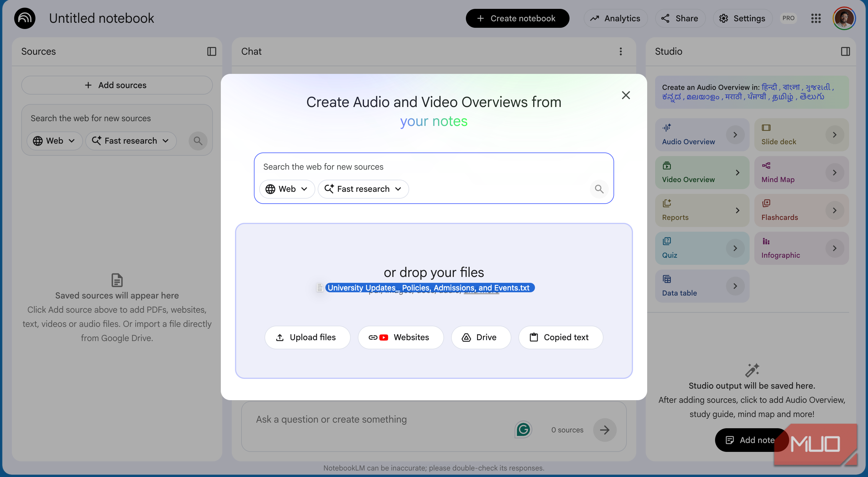Click the NotebookLM logo icon
The image size is (868, 477).
point(25,18)
